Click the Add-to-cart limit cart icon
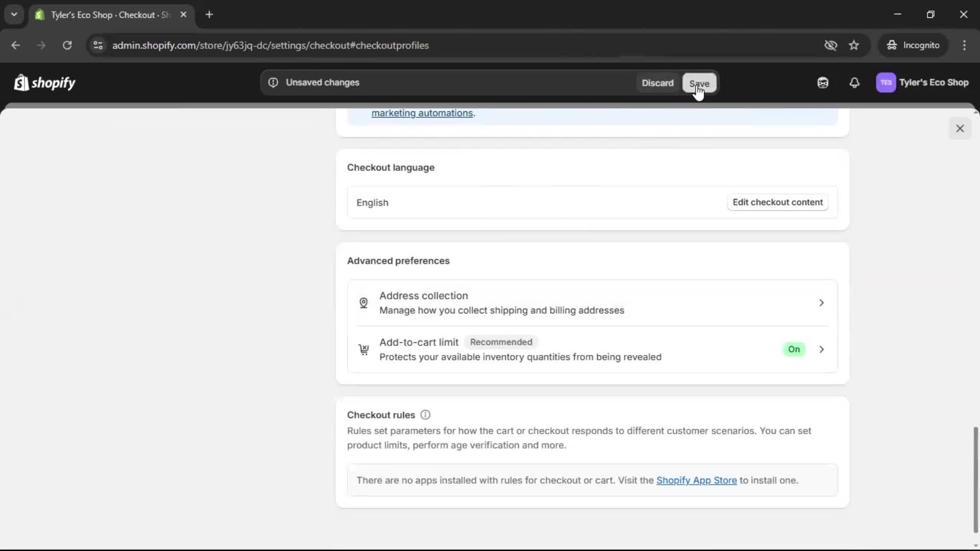This screenshot has width=980, height=551. [364, 350]
